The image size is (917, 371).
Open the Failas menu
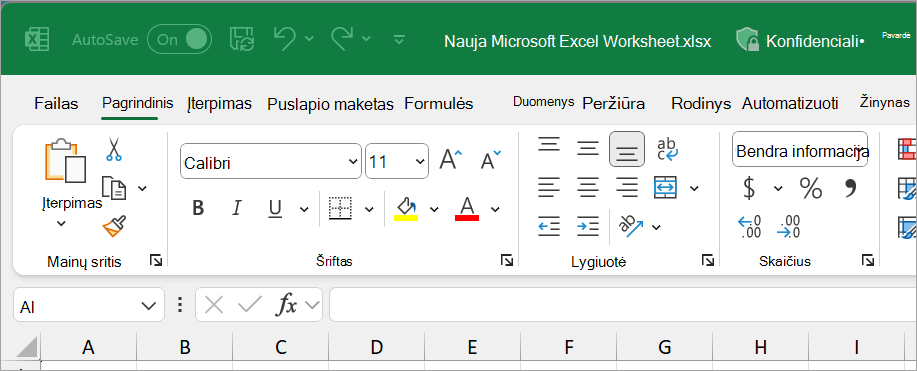[56, 104]
